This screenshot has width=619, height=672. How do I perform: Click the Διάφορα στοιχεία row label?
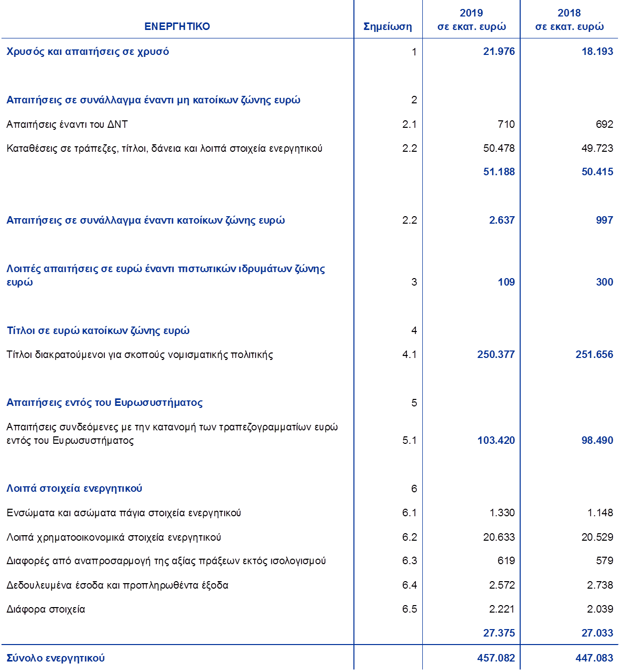(46, 609)
